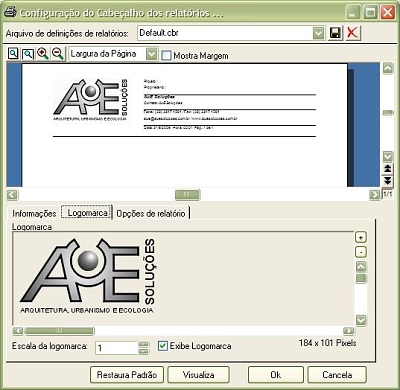Delete definitions file with red X
Viewport: 400px width, 390px height.
[x=352, y=33]
